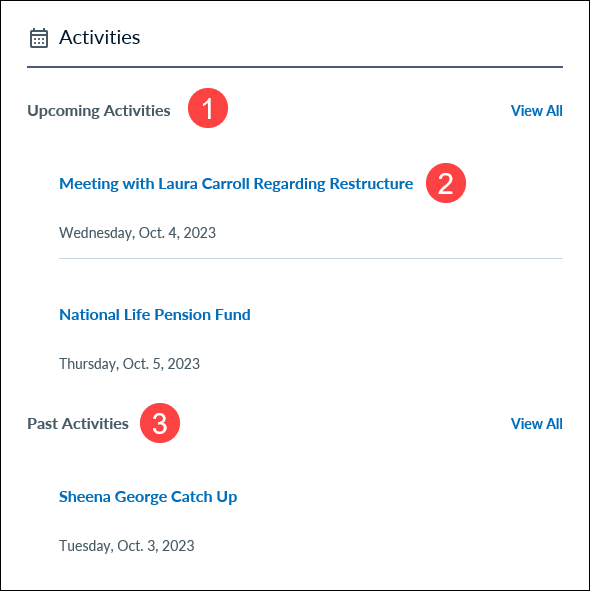Open the Sheena George Catch Up activity

[148, 497]
